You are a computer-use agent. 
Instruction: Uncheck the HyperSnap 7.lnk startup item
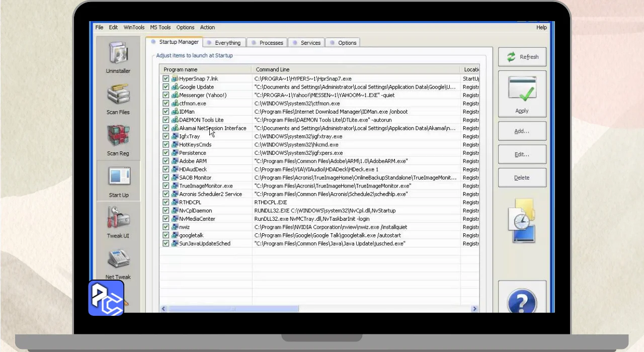pyautogui.click(x=166, y=79)
